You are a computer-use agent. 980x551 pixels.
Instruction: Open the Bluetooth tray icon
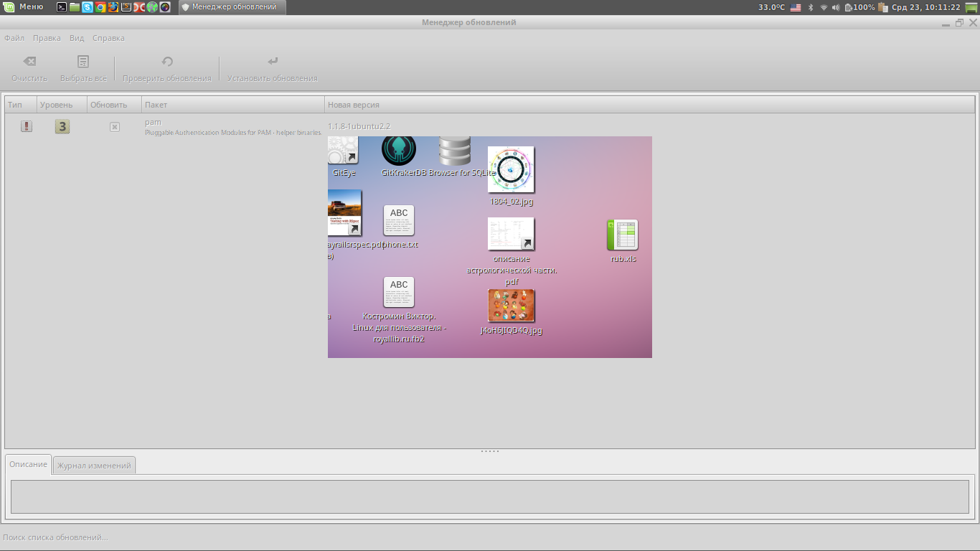click(811, 7)
